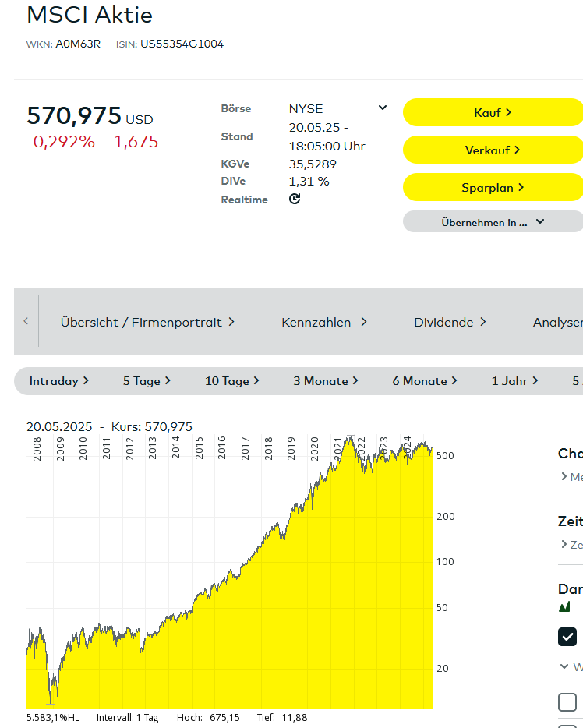Select the 1 Jahr chart period

(x=514, y=381)
